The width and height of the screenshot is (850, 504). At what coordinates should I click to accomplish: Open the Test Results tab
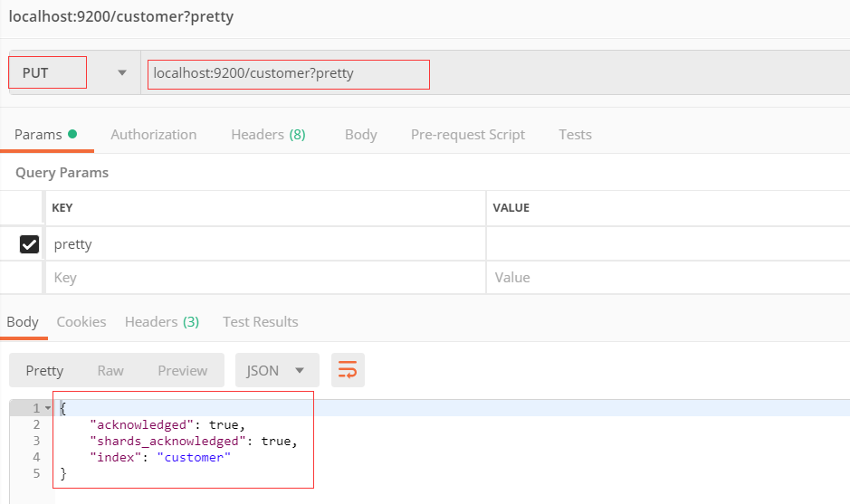tap(260, 322)
